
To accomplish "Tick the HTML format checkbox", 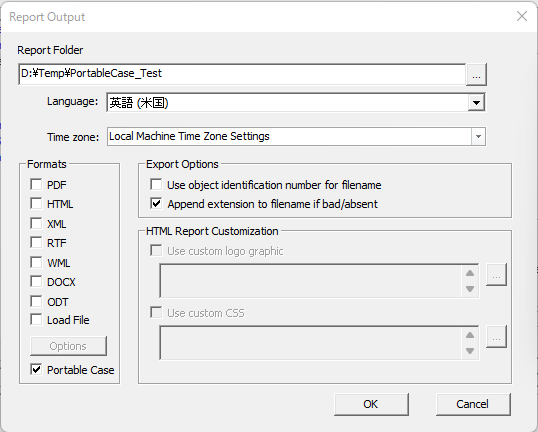I will (36, 203).
